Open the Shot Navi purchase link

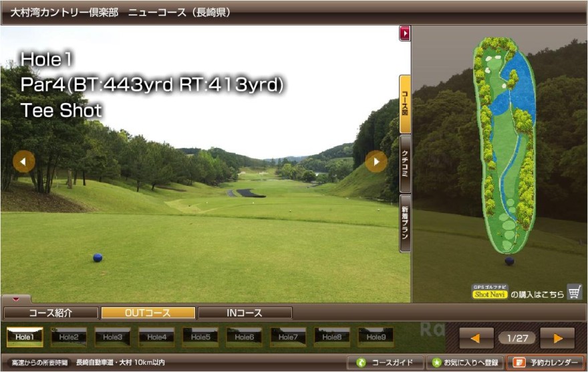point(490,294)
